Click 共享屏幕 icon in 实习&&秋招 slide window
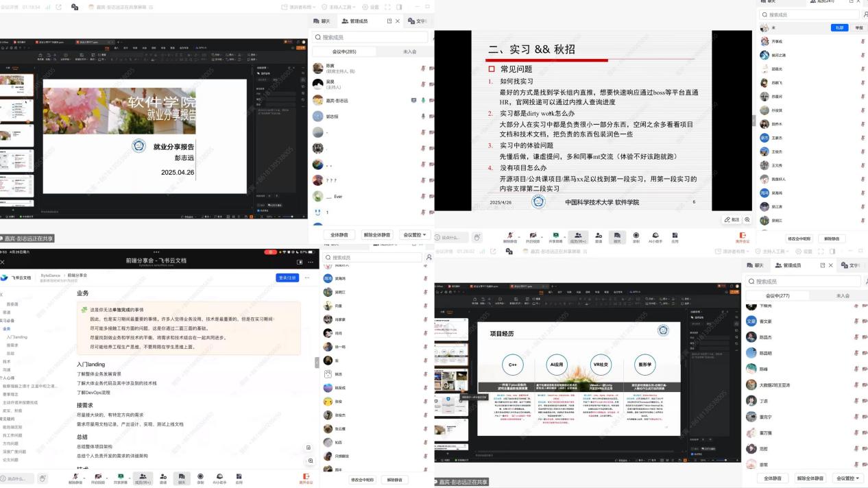868x488 pixels. coord(555,237)
